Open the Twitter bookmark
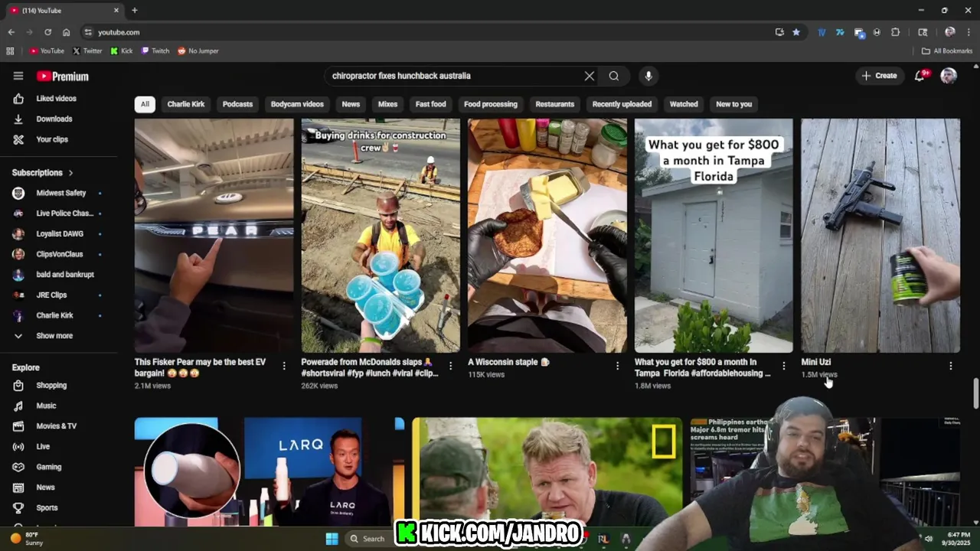Image resolution: width=980 pixels, height=551 pixels. (87, 51)
